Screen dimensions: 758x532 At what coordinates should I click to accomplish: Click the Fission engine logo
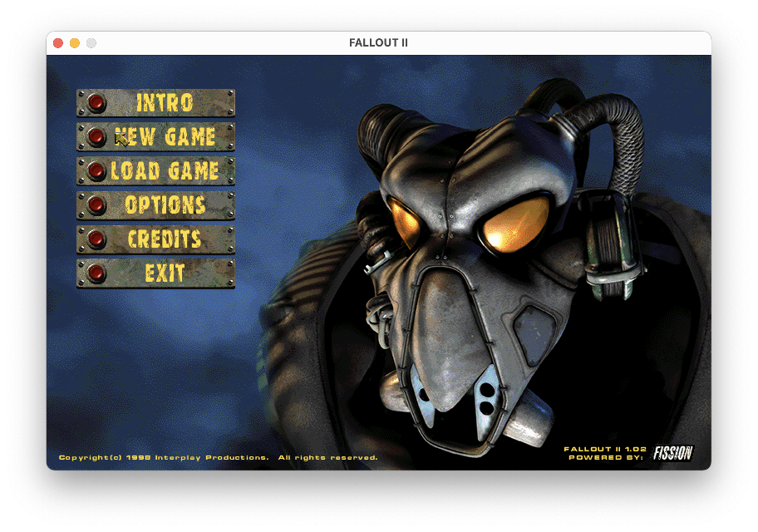(672, 453)
